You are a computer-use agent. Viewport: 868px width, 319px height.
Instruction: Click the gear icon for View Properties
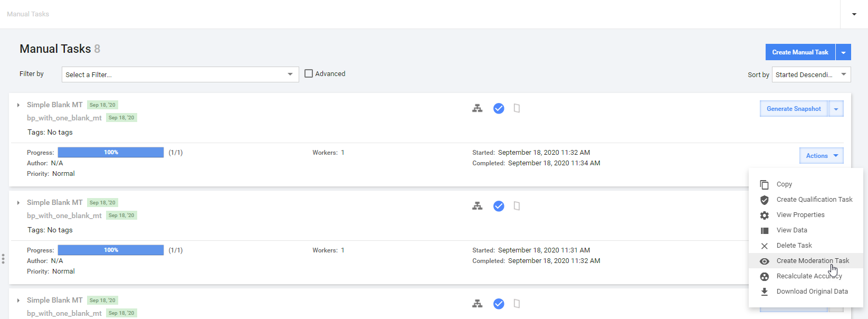[764, 215]
